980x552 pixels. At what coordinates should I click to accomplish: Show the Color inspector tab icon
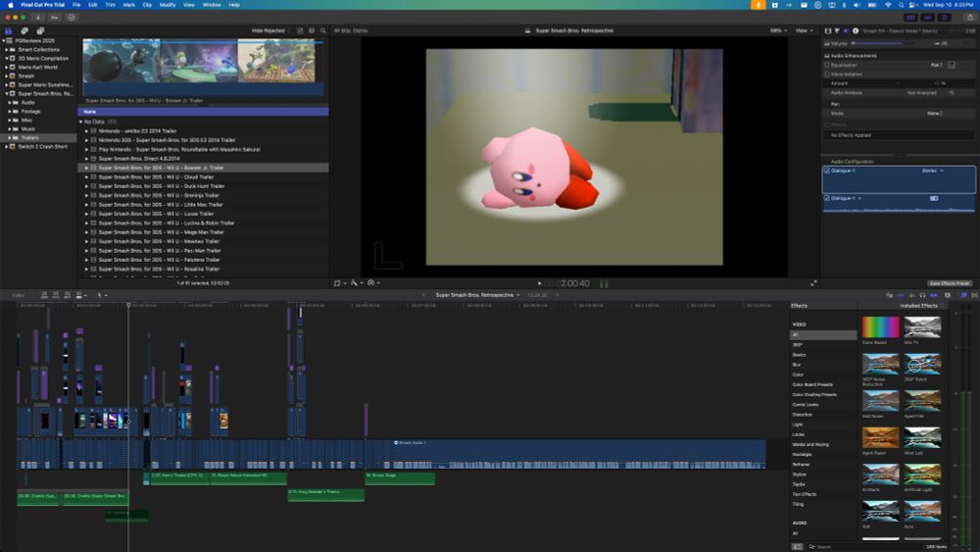[x=837, y=30]
